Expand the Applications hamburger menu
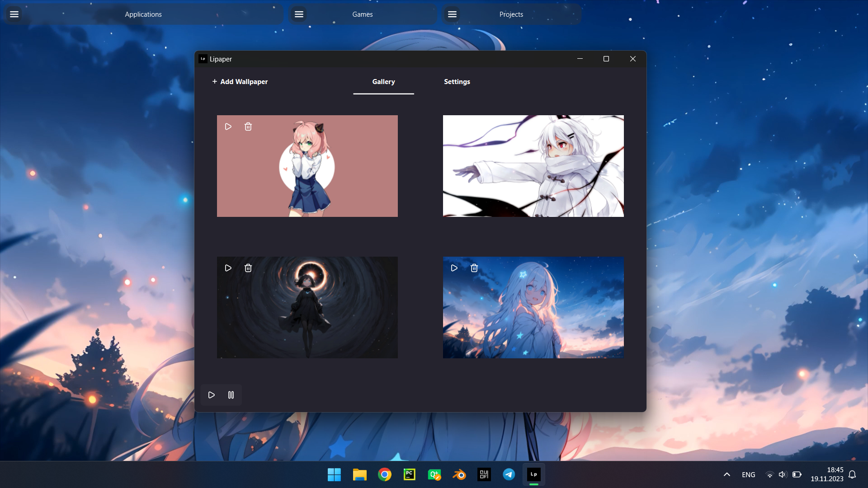 (x=14, y=14)
